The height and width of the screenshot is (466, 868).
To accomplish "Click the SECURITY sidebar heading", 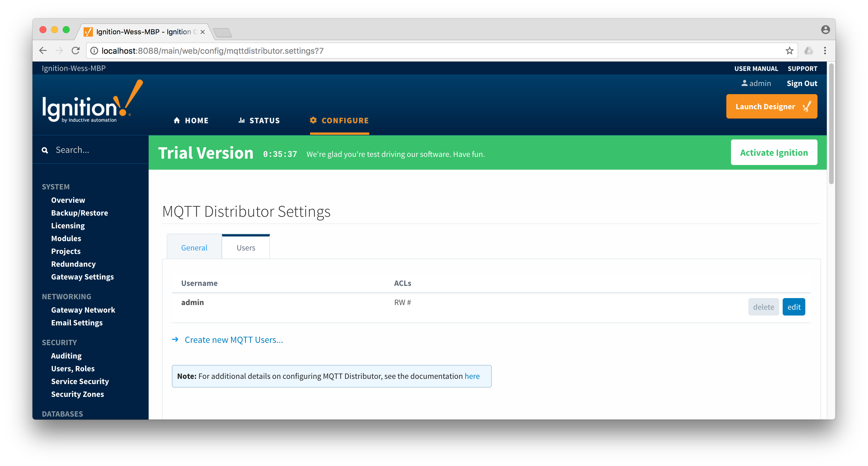I will pos(59,342).
